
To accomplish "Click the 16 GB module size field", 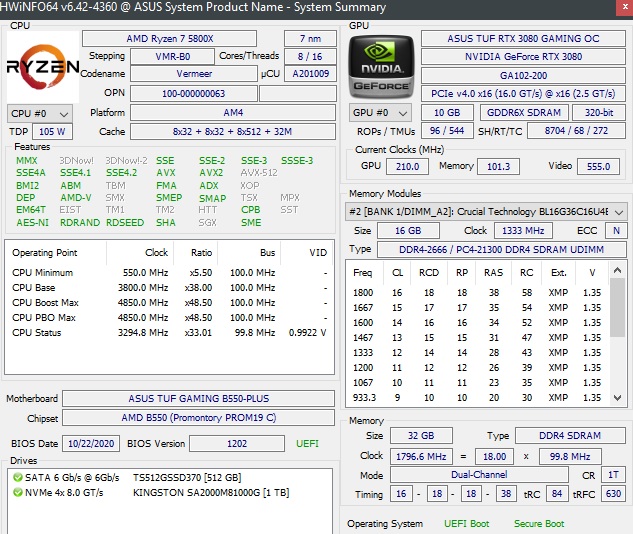I will tap(408, 230).
